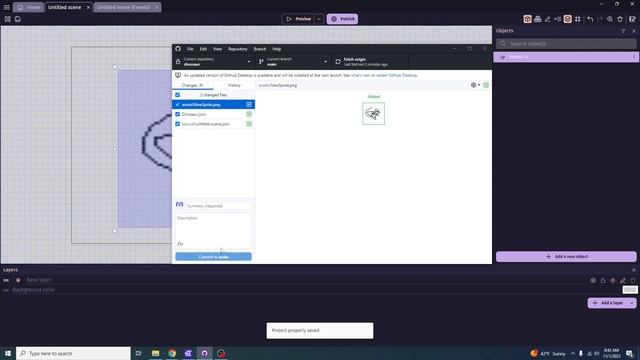
Task: Open the properties edit pencil toolbar icon
Action: click(x=547, y=19)
